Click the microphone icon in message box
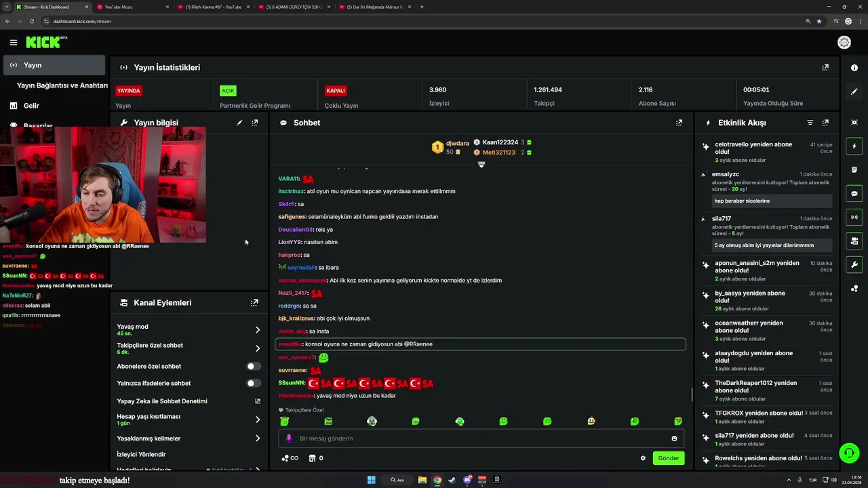 click(289, 439)
